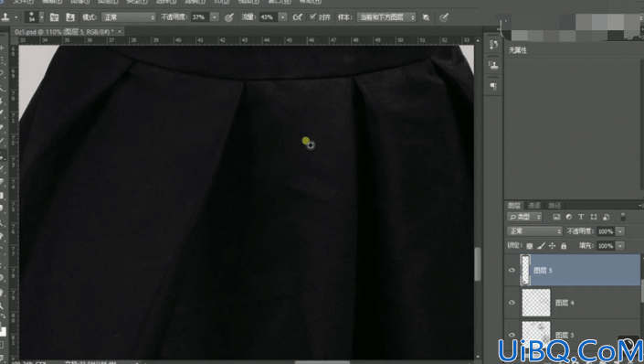Enable pressure for opacity icon

coord(229,17)
